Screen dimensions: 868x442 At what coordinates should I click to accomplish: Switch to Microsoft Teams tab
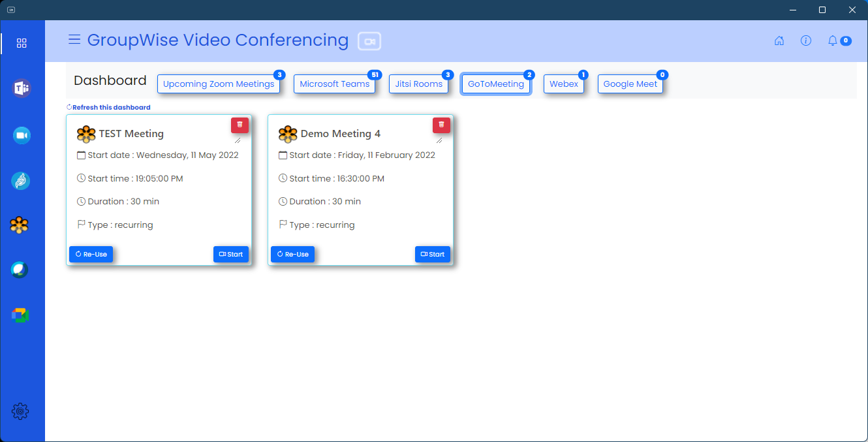(x=334, y=84)
